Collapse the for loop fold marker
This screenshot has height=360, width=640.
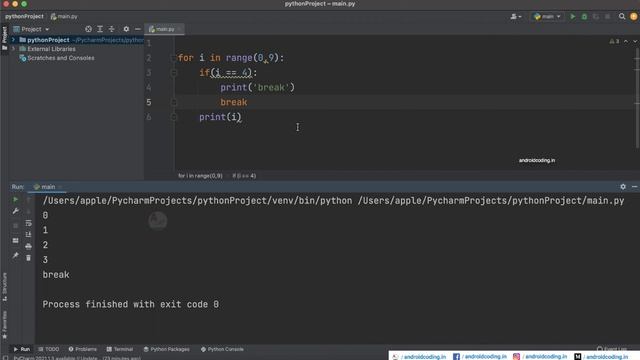[x=173, y=58]
